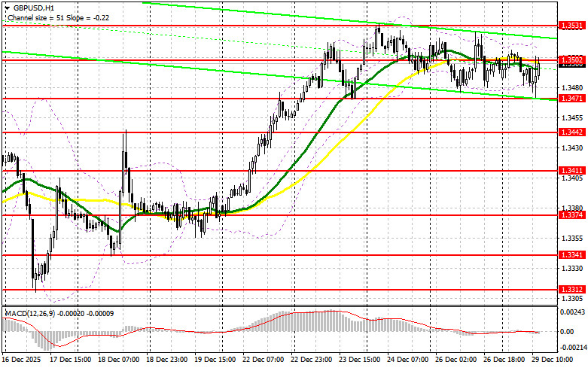588x368 pixels.
Task: Click the 18 Dec 07:00 time label
Action: pyautogui.click(x=119, y=360)
